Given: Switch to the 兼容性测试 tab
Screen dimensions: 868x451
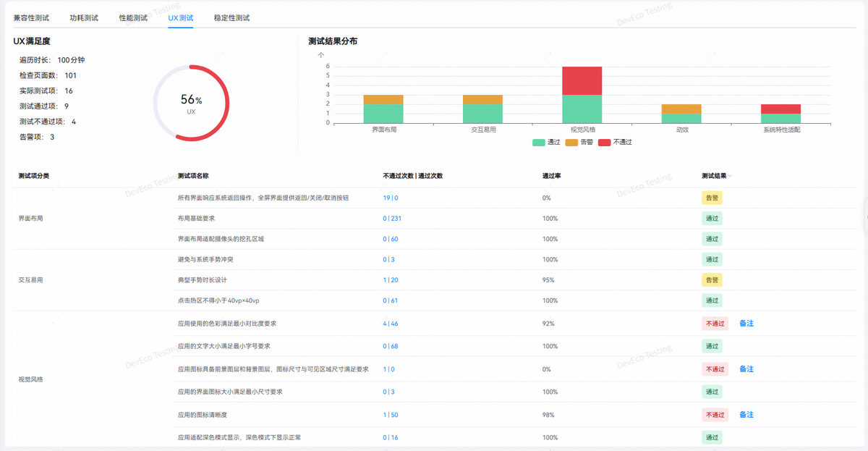Looking at the screenshot, I should [31, 17].
